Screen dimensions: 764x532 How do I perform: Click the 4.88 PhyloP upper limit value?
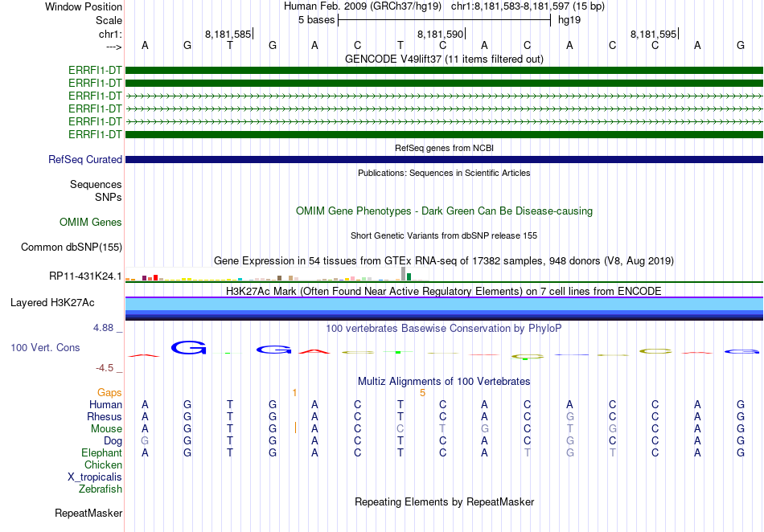point(103,328)
